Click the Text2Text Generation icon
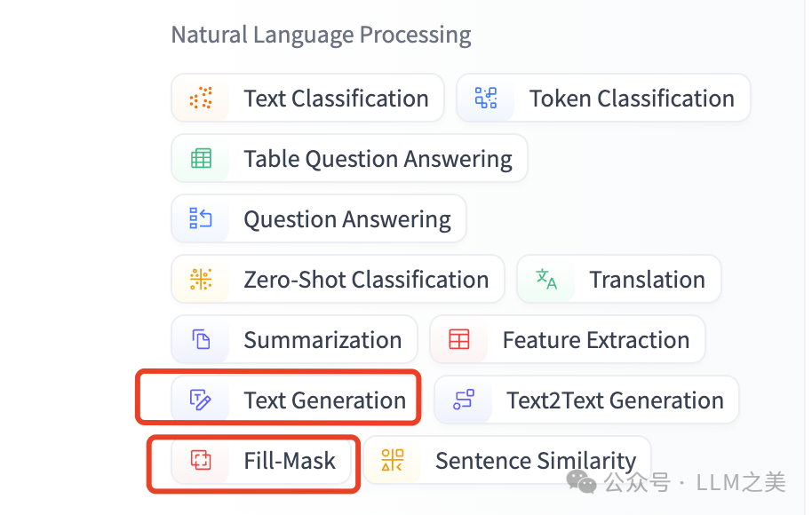812x515 pixels. 464,400
